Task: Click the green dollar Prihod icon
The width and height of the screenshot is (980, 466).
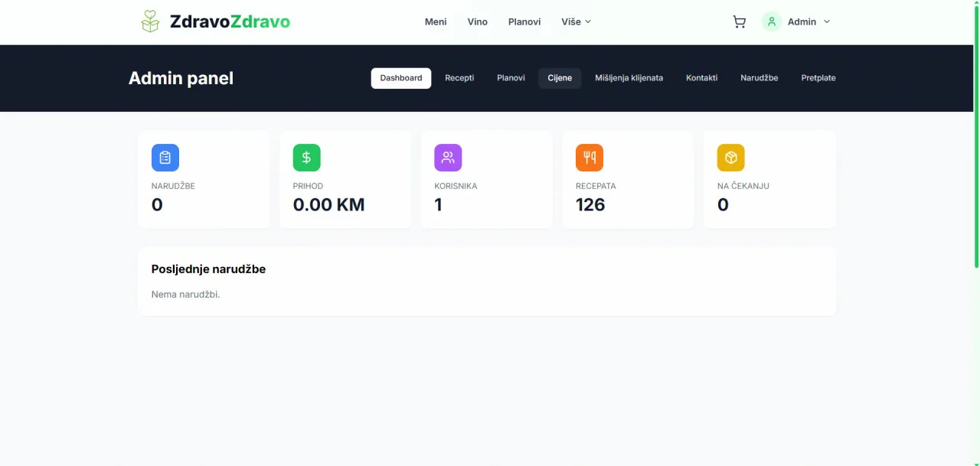Action: tap(307, 158)
